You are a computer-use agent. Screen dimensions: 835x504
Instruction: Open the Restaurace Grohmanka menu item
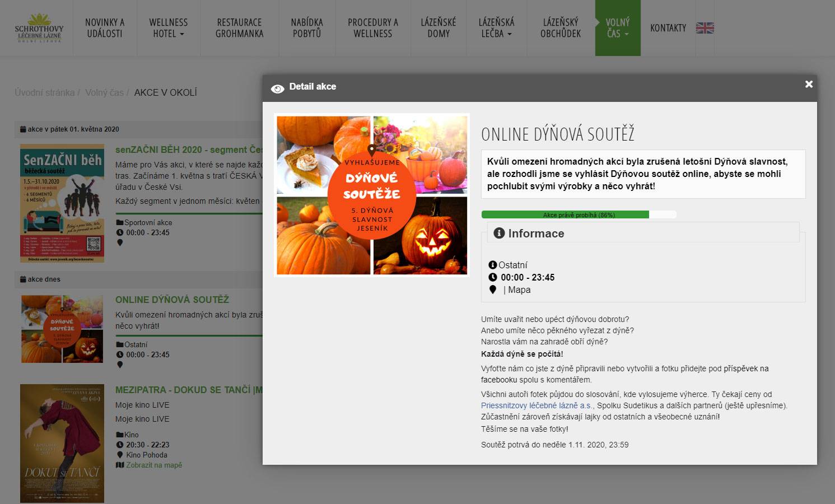tap(239, 28)
